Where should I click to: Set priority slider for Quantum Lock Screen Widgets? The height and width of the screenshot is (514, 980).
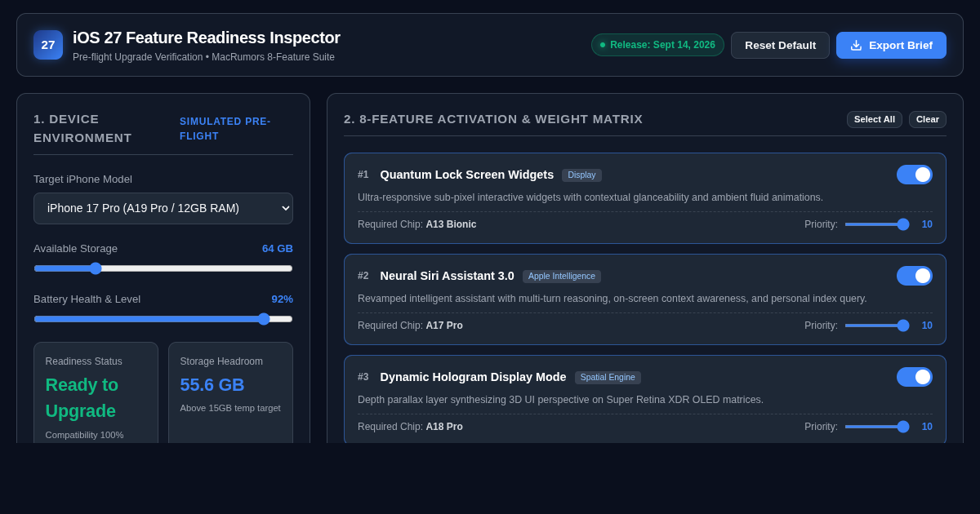pyautogui.click(x=877, y=224)
